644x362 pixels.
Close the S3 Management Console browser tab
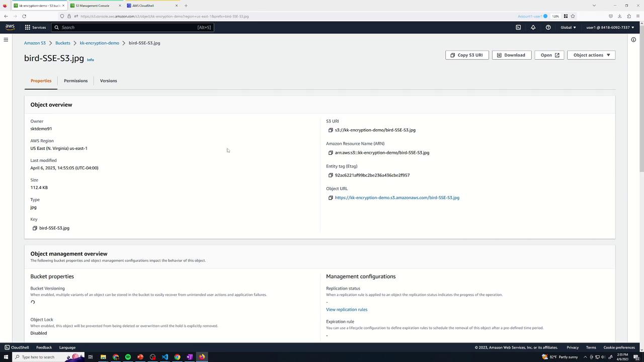point(120,6)
